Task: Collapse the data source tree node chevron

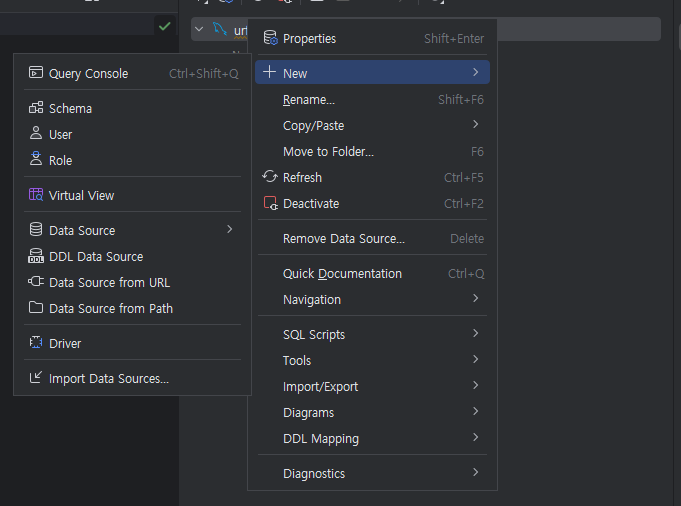Action: [199, 29]
